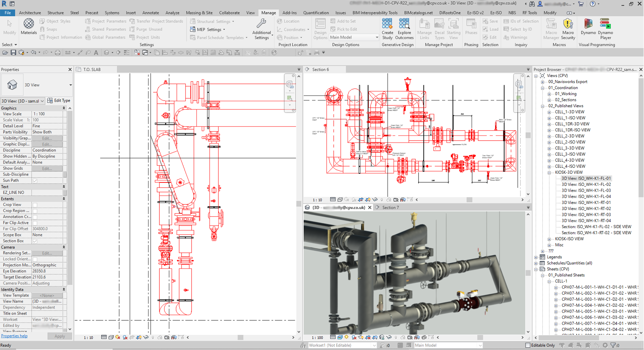Image resolution: width=644 pixels, height=350 pixels.
Task: Toggle Locked Orientation checkbox
Action: click(35, 259)
